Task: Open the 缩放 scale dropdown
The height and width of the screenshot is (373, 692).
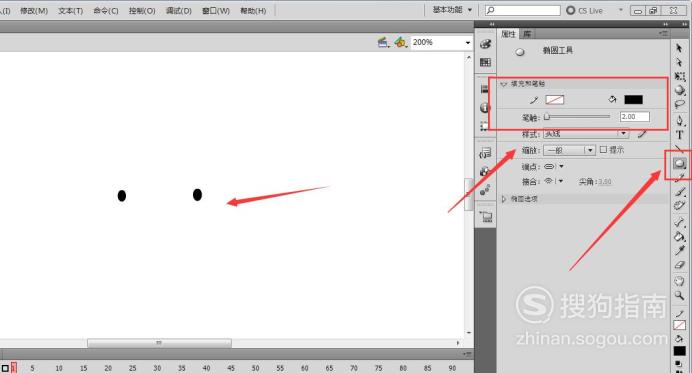Action: click(x=569, y=150)
